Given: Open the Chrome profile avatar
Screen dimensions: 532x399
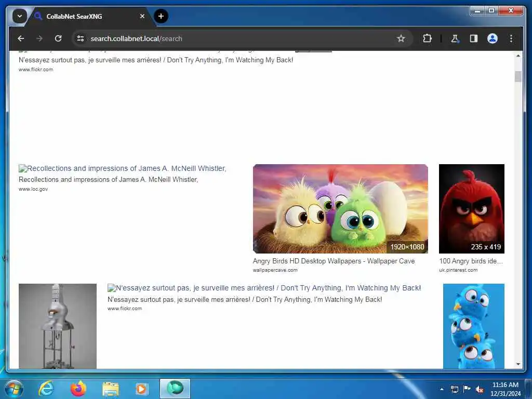Looking at the screenshot, I should pos(493,38).
